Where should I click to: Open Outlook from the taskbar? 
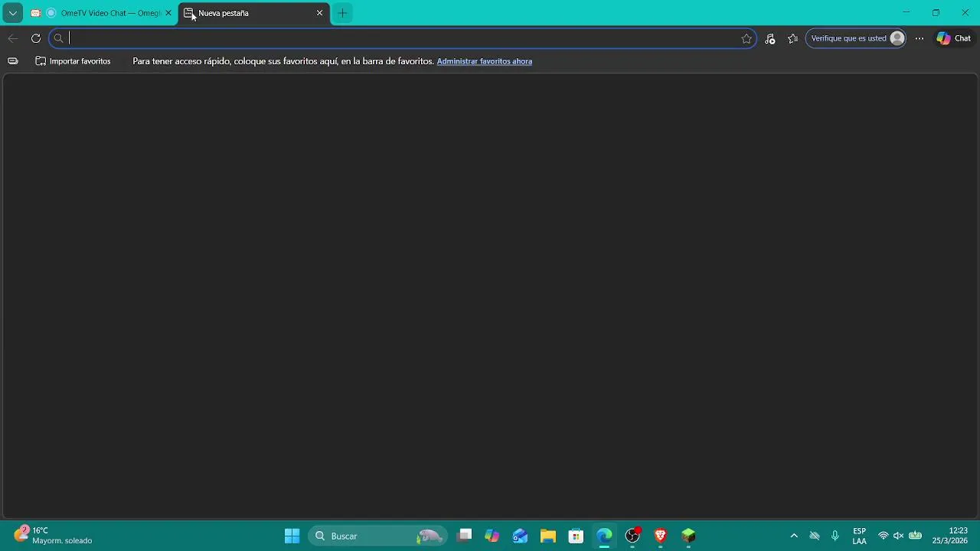click(x=521, y=536)
